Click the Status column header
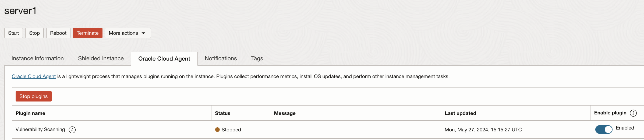 pos(222,113)
